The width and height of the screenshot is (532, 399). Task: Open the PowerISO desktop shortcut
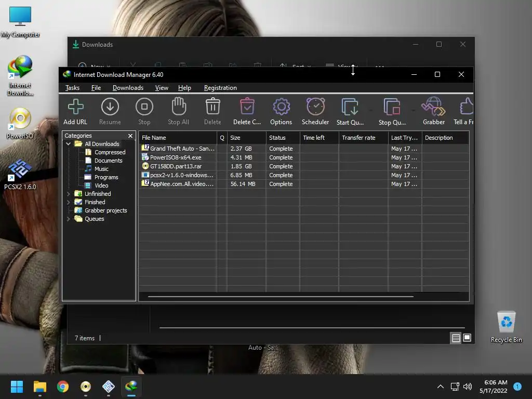[x=20, y=123]
